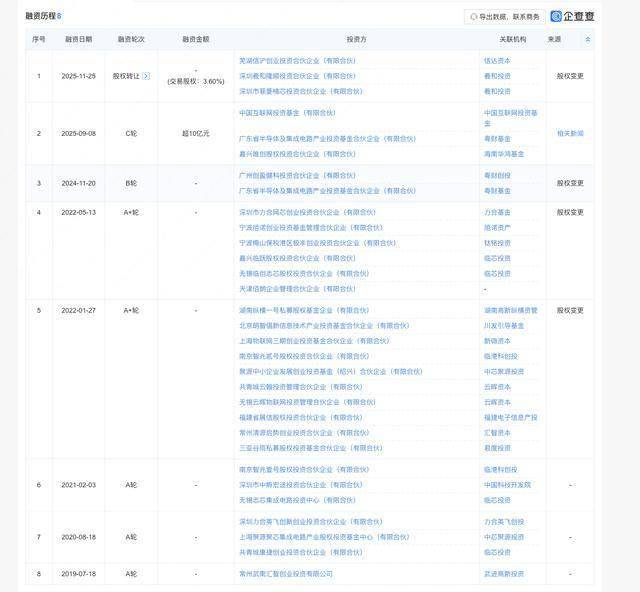Open related institution 海南华鸿基金
Viewport: 640px width, 592px height.
[x=505, y=154]
